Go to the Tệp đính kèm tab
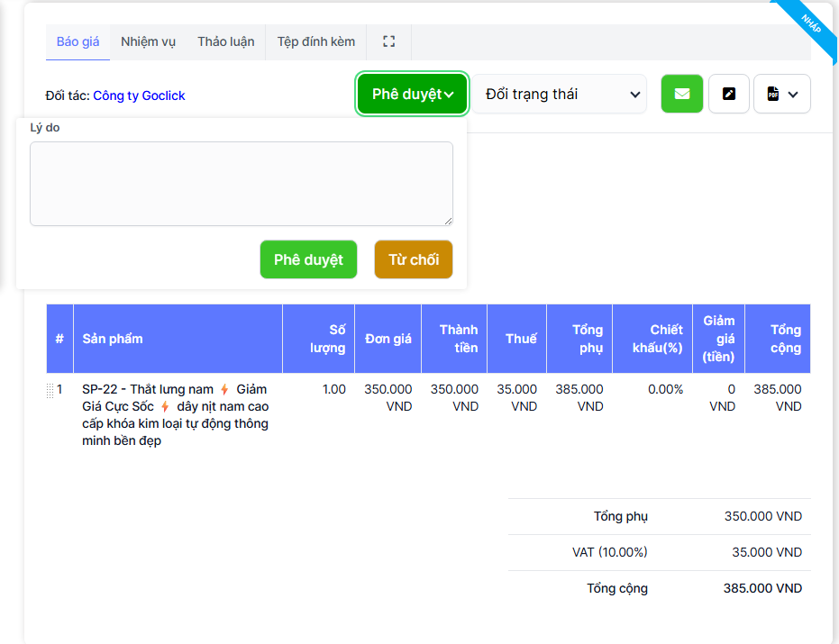The height and width of the screenshot is (644, 839). click(315, 41)
